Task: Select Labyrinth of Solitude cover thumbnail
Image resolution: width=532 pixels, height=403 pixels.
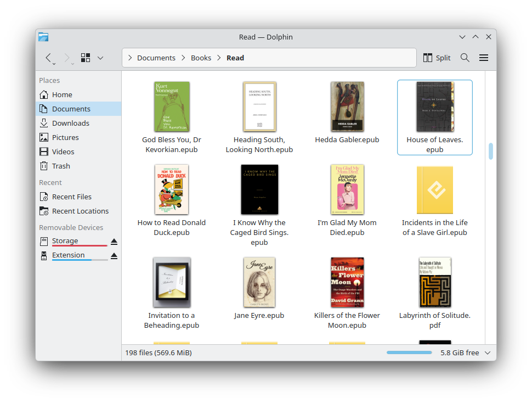Action: pyautogui.click(x=435, y=282)
